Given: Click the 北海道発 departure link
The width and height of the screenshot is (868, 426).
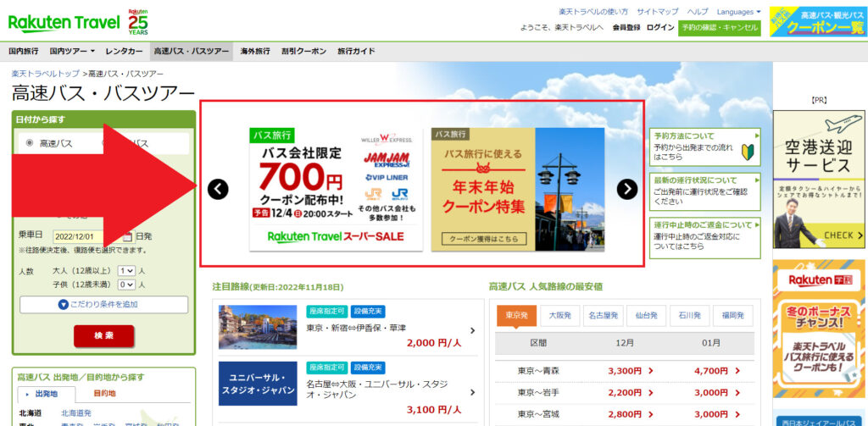Looking at the screenshot, I should click(75, 412).
